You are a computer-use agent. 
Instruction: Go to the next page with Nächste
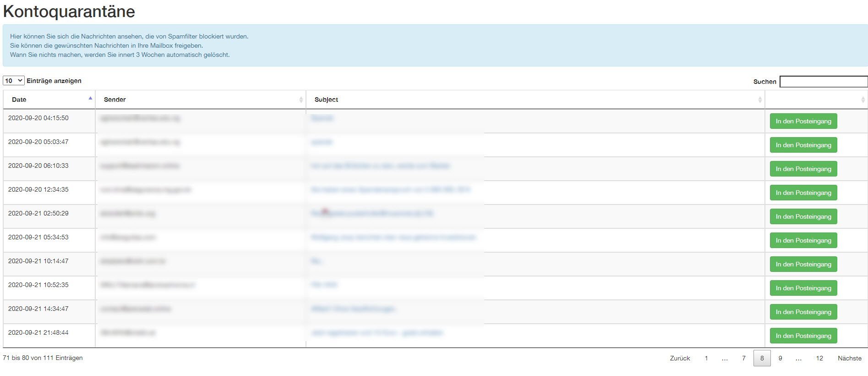[x=849, y=359]
